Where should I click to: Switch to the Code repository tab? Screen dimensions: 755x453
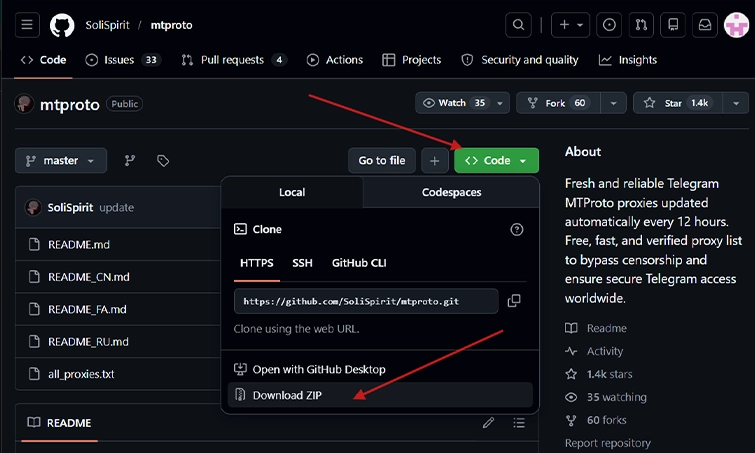pyautogui.click(x=43, y=60)
